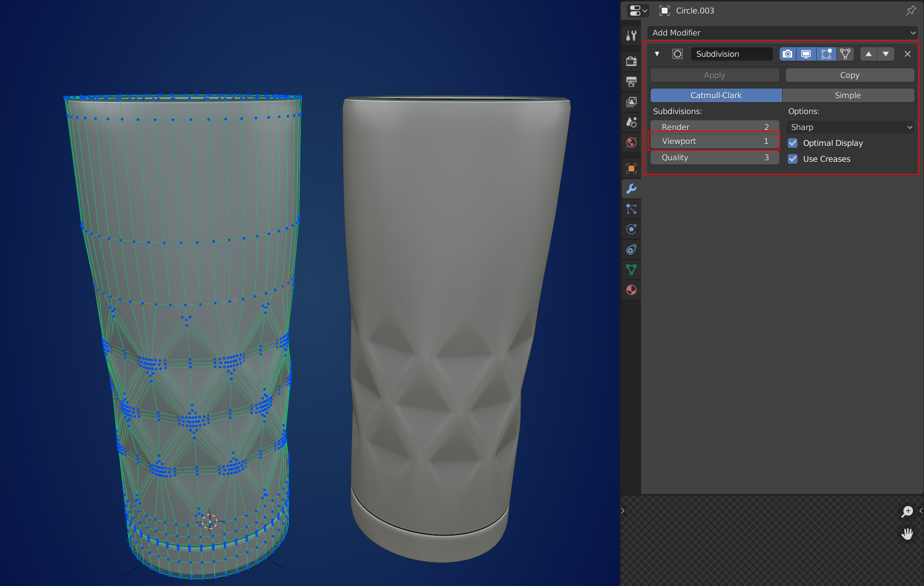Open the Particles properties tab

click(x=631, y=209)
